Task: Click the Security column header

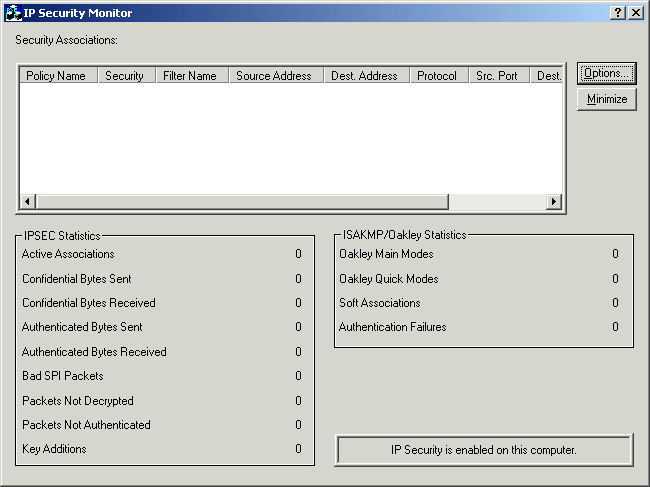Action: [x=124, y=76]
